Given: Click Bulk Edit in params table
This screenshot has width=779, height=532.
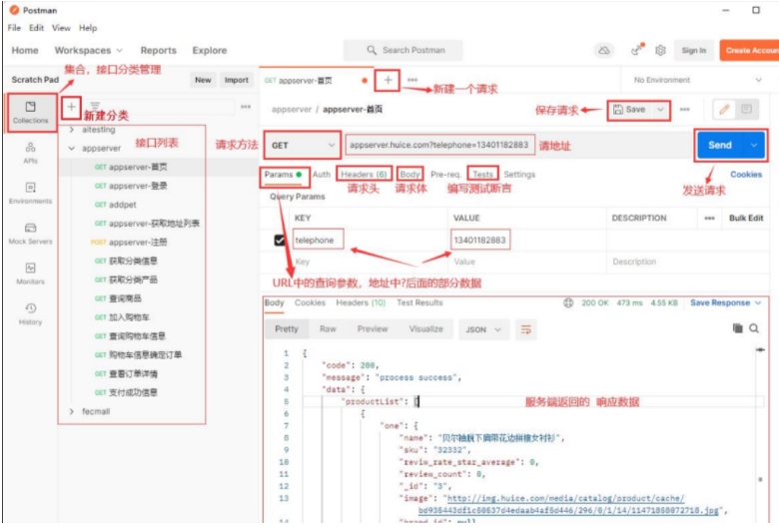Looking at the screenshot, I should click(746, 218).
